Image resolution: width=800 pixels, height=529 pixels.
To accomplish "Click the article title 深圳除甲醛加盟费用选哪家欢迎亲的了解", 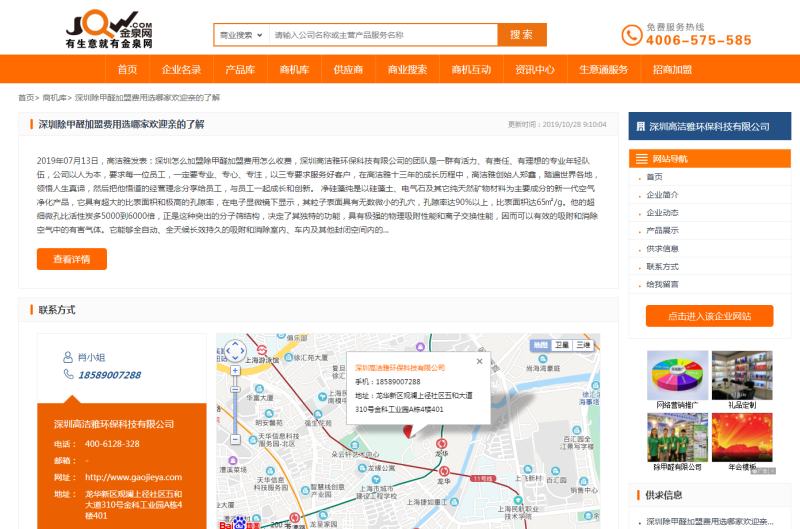I will pos(121,124).
